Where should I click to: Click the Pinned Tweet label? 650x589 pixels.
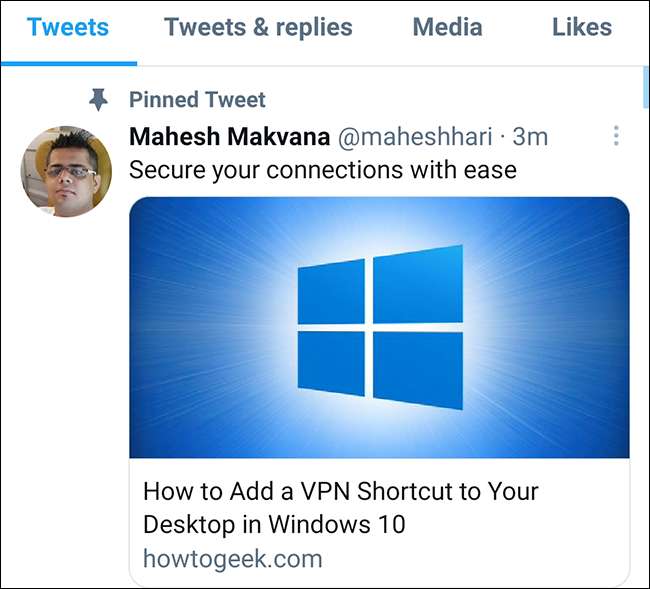click(x=197, y=100)
